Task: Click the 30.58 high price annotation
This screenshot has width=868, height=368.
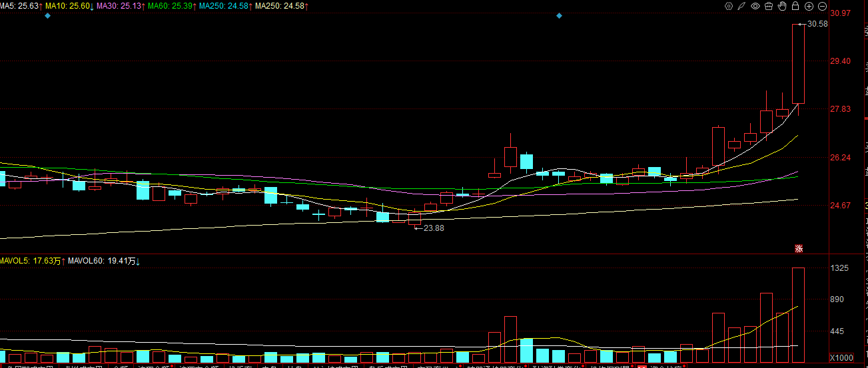Action: tap(817, 24)
